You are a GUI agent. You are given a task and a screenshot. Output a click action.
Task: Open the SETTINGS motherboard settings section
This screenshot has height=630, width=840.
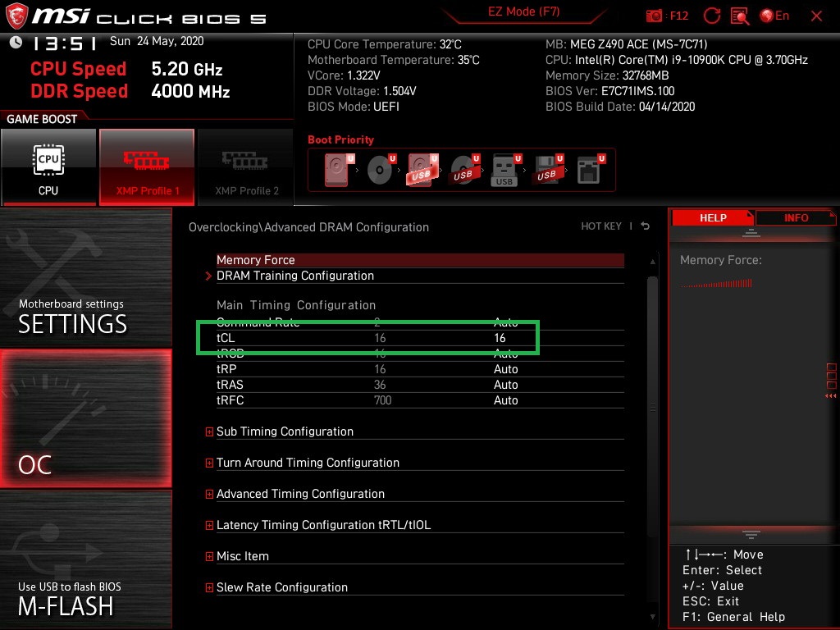85,278
